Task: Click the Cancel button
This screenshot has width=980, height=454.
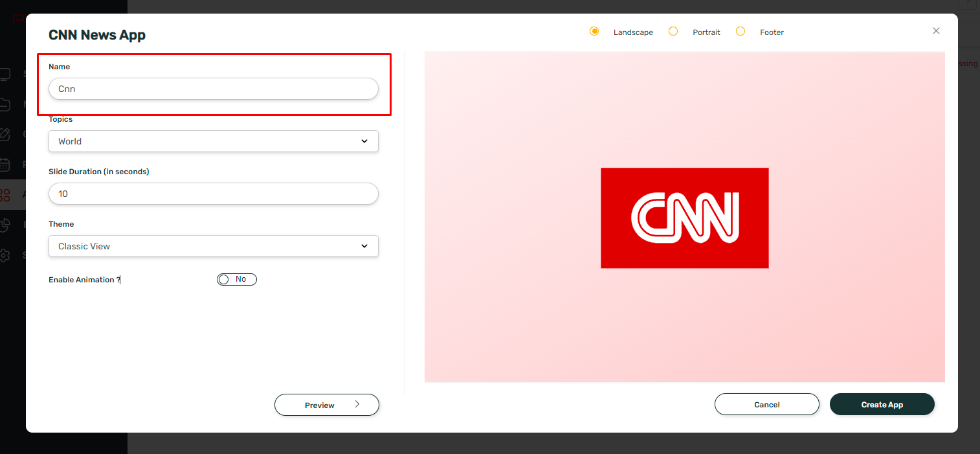Action: tap(767, 404)
